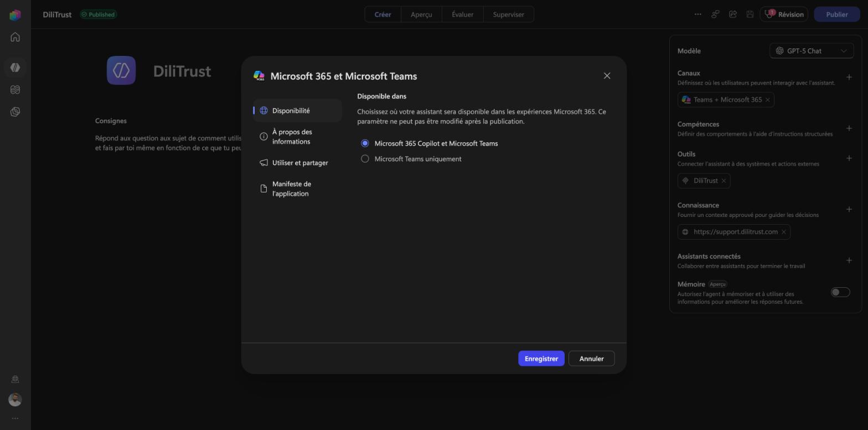
Task: Add a channel with Canaux plus icon
Action: [x=849, y=77]
